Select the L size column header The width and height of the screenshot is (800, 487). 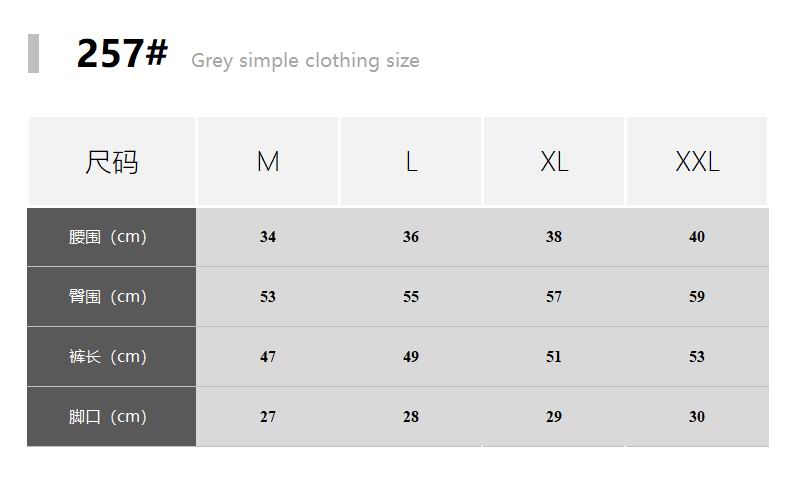(x=411, y=162)
